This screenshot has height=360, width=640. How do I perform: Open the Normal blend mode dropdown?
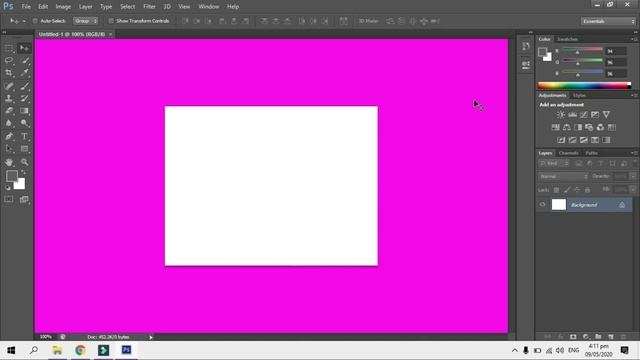[563, 176]
